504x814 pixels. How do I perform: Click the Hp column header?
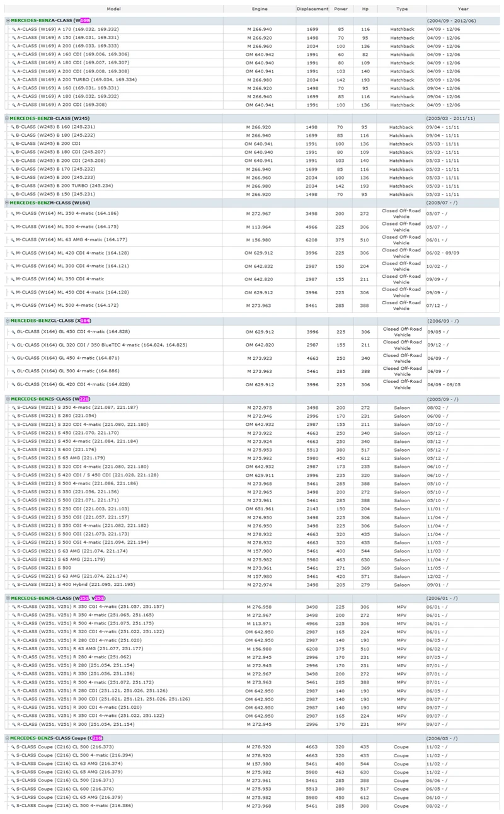point(365,9)
